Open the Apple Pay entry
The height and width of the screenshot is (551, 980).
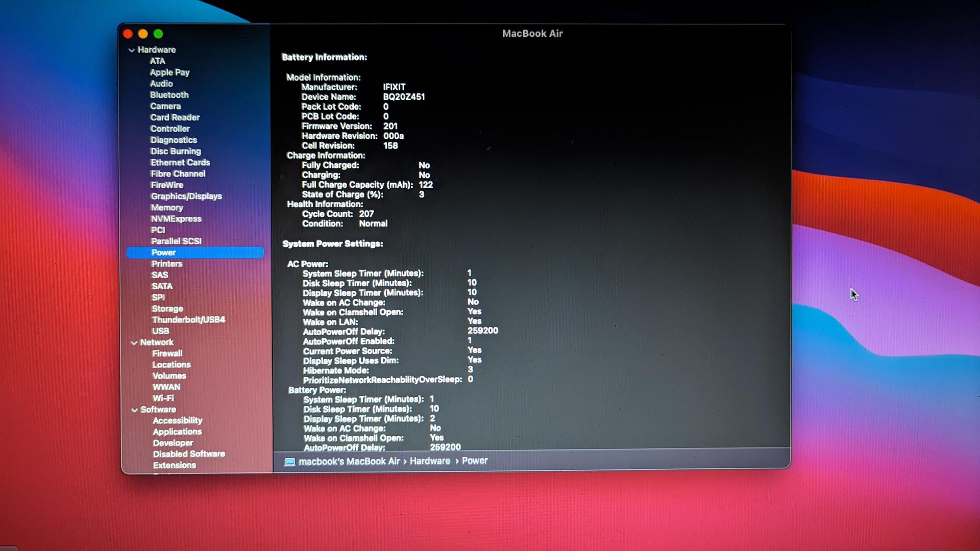click(169, 72)
